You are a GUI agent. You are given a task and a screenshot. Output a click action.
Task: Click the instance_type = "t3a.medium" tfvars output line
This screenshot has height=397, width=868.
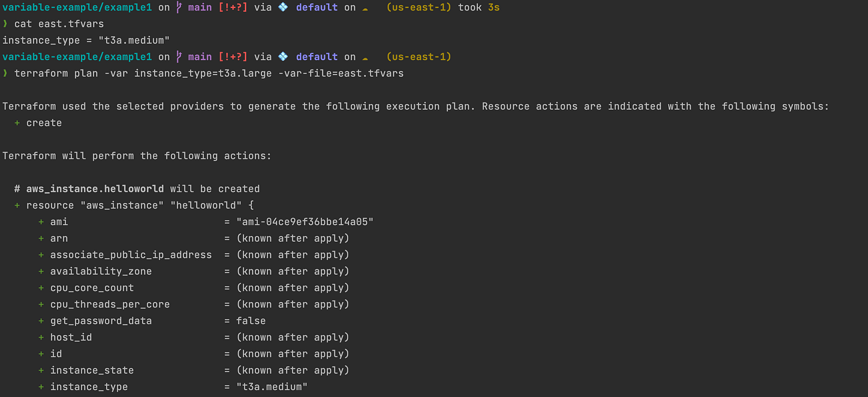tap(86, 40)
